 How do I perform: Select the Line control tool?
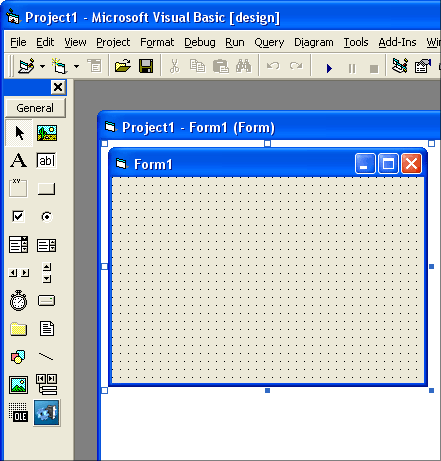47,357
